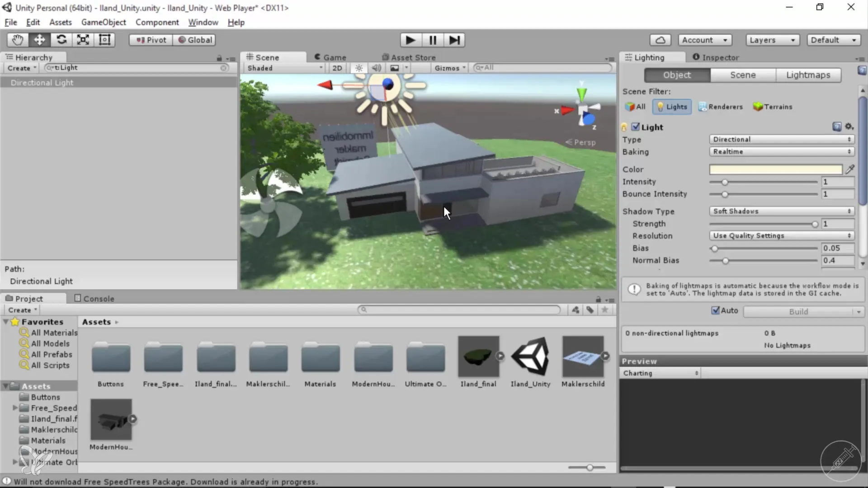Image resolution: width=868 pixels, height=488 pixels.
Task: Clear the Hierarchy search field
Action: (224, 68)
